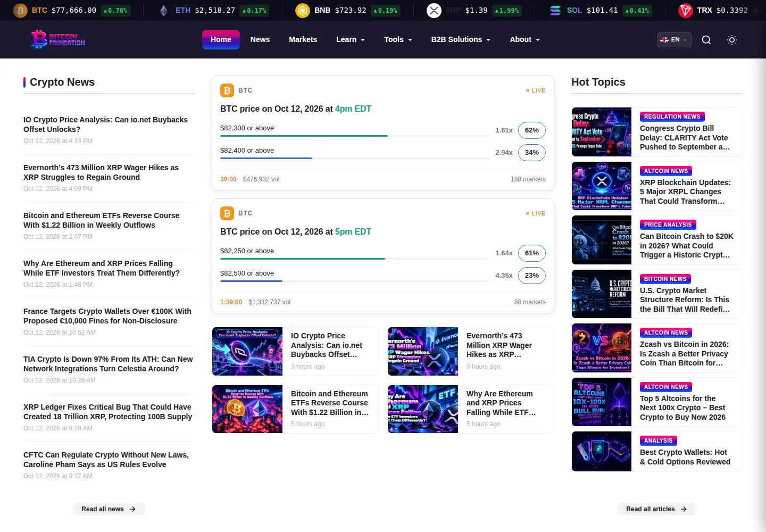The height and width of the screenshot is (532, 766).
Task: Expand the Learn menu
Action: (351, 39)
